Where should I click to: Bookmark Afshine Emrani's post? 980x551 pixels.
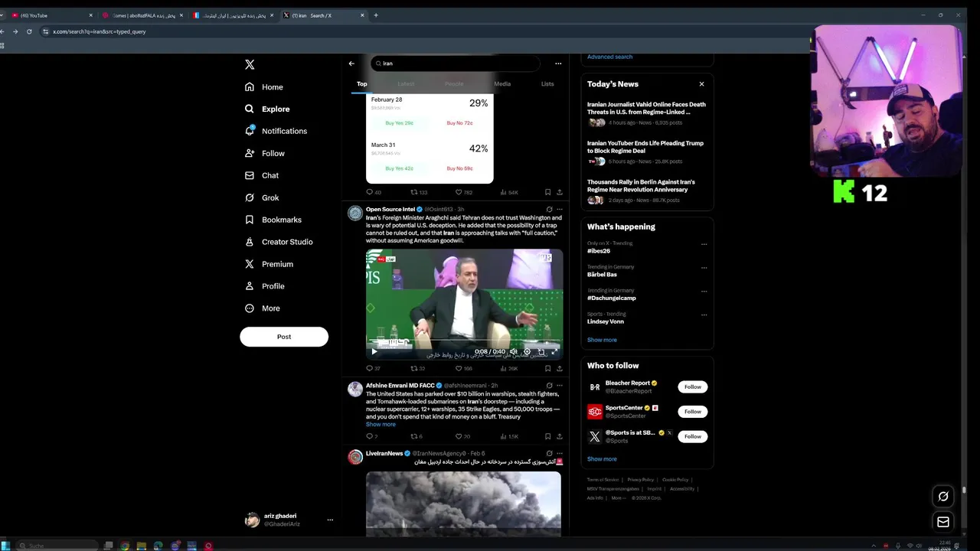click(x=547, y=437)
